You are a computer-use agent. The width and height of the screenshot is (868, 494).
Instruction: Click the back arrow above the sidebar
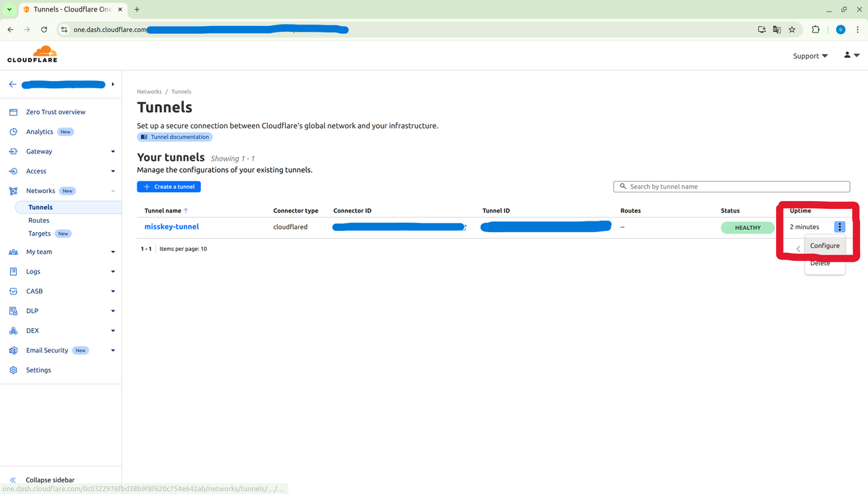tap(13, 84)
